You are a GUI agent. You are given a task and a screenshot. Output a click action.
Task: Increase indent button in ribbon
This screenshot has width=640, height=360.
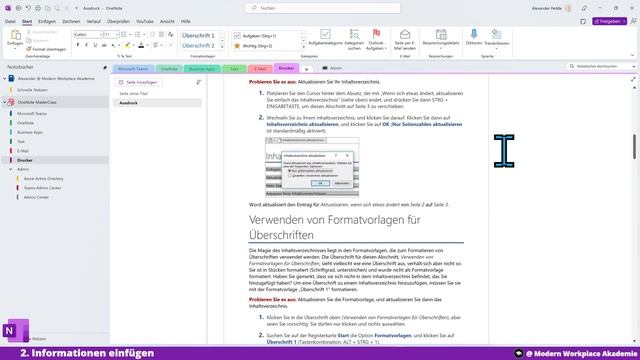coord(161,35)
